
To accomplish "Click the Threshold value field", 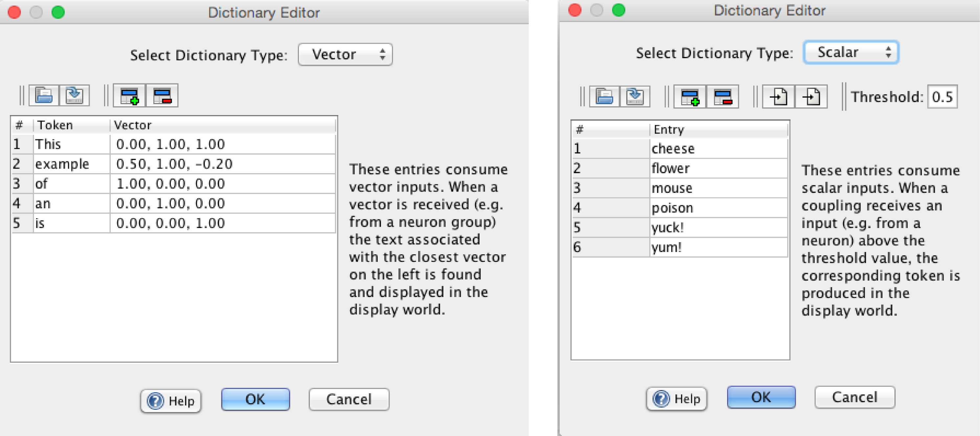I will tap(942, 97).
